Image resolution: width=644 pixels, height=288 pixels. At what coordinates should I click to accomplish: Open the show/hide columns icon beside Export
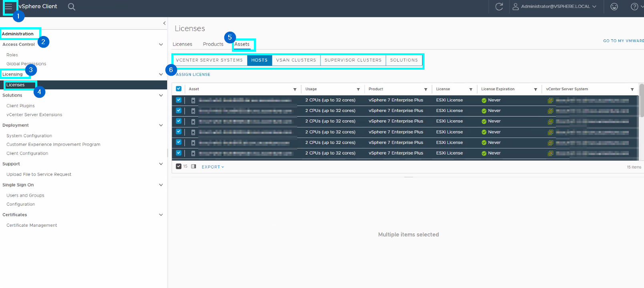193,167
